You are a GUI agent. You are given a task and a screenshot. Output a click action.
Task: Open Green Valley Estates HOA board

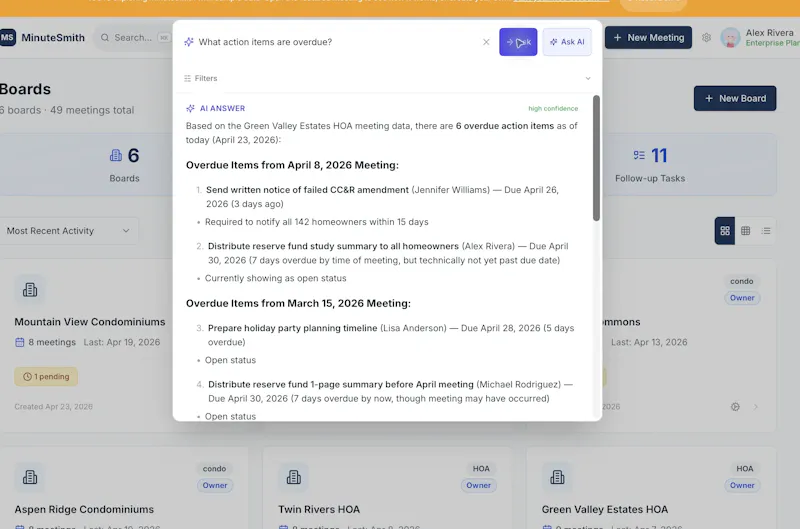tap(605, 509)
